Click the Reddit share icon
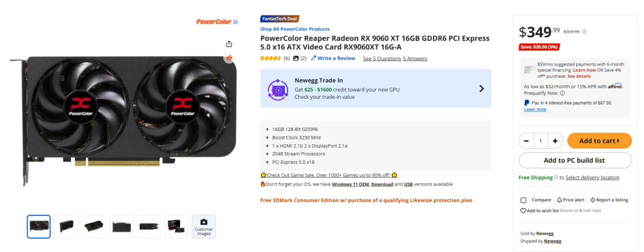This screenshot has width=644, height=252. [x=229, y=58]
